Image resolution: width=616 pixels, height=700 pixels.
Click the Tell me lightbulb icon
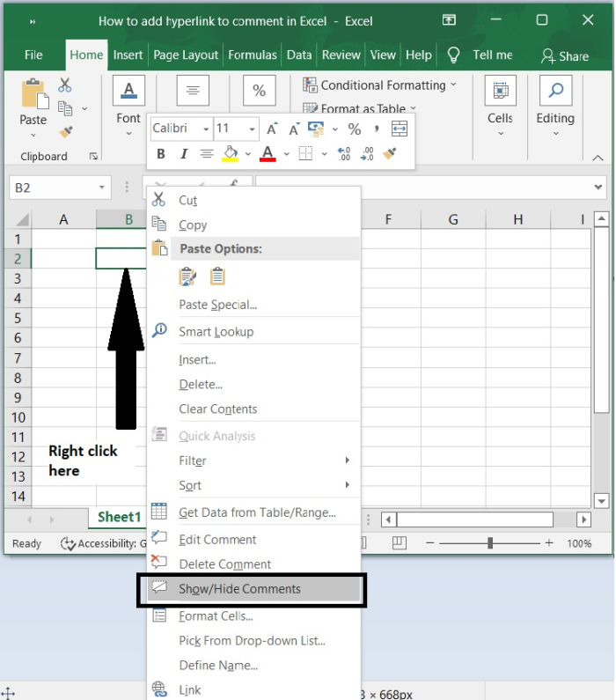coord(453,55)
